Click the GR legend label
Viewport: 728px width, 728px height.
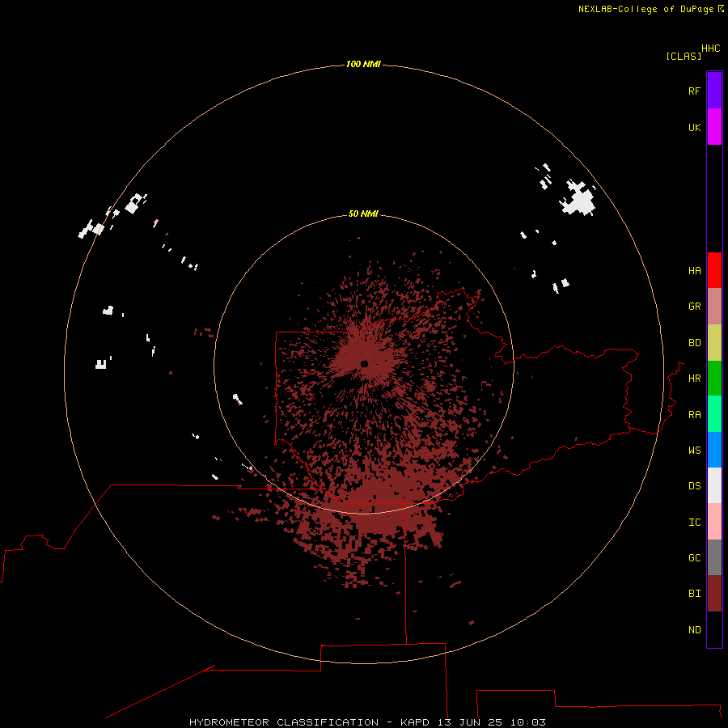coord(694,307)
